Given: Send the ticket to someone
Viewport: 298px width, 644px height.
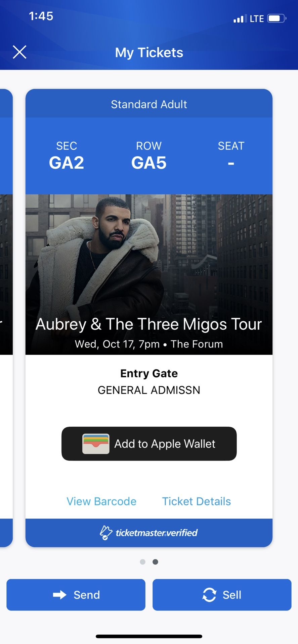Looking at the screenshot, I should [x=76, y=595].
